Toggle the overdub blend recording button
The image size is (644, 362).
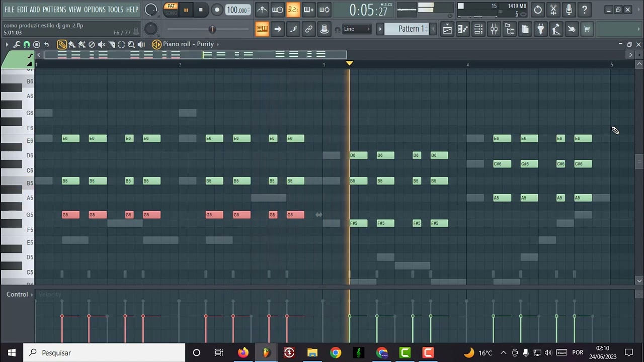308,10
